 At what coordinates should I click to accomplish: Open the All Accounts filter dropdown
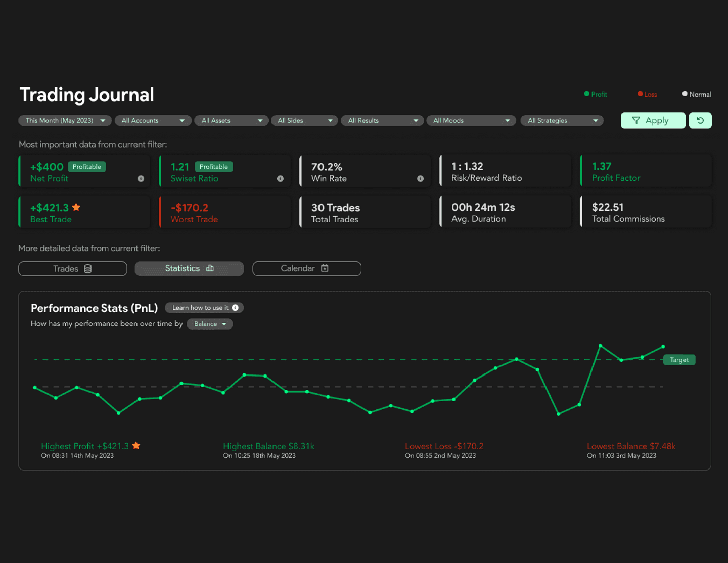tap(153, 120)
